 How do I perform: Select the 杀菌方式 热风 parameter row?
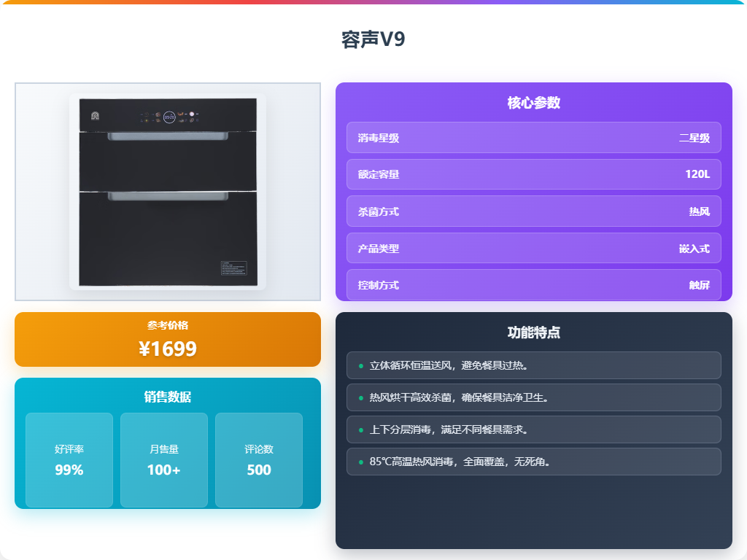click(x=533, y=211)
